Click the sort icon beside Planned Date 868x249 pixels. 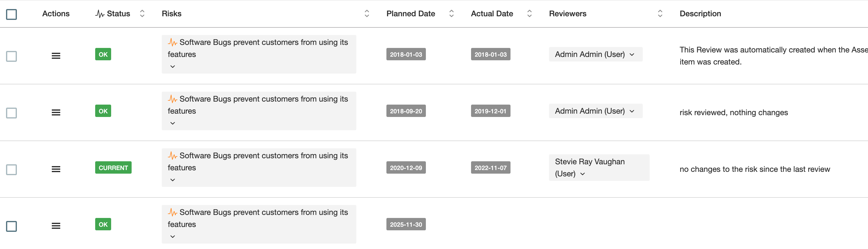click(x=451, y=14)
